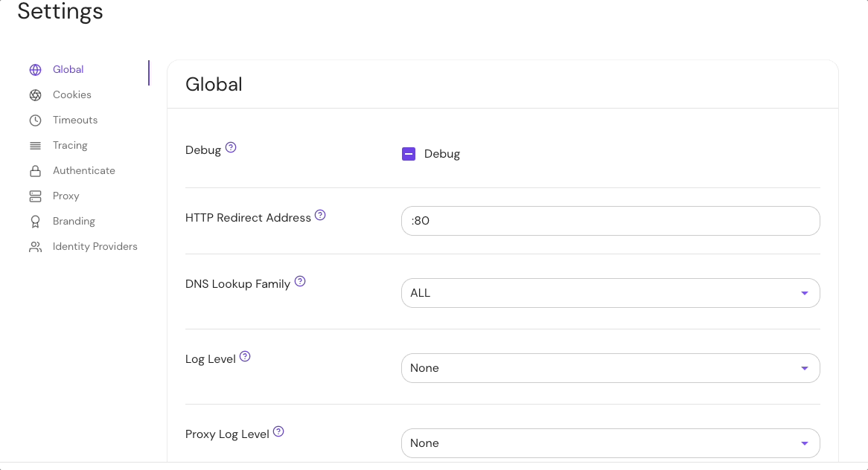Click the Authenticate padlock icon

(35, 171)
